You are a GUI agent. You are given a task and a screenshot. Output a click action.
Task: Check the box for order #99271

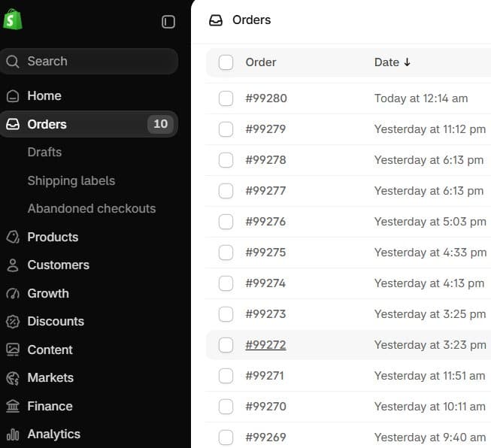pyautogui.click(x=226, y=376)
